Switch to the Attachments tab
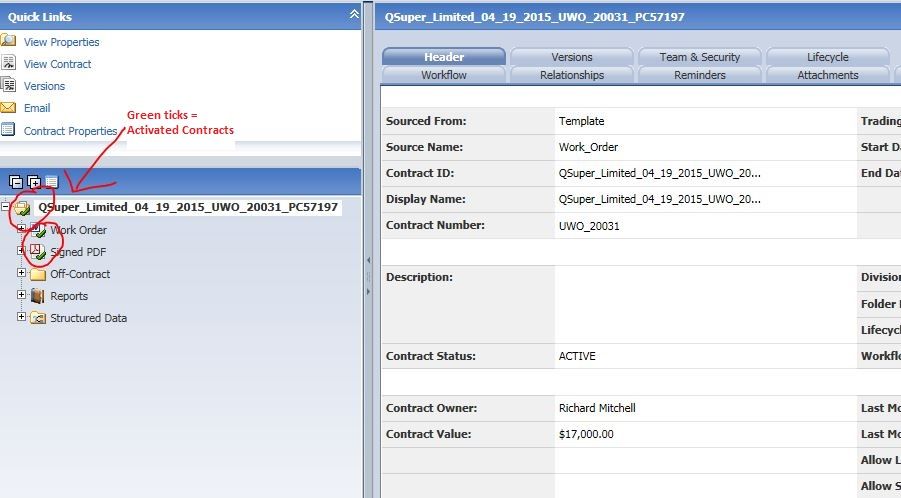The width and height of the screenshot is (901, 498). click(x=827, y=75)
